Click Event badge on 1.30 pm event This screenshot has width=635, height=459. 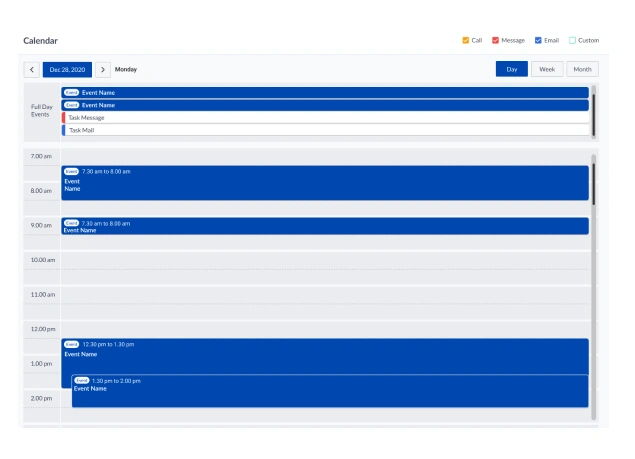pyautogui.click(x=82, y=381)
